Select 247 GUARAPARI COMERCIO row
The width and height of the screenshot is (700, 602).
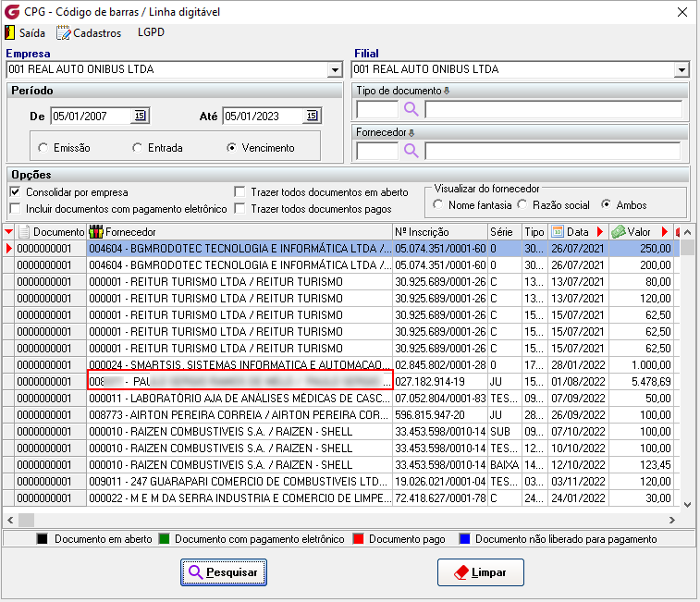click(341, 482)
